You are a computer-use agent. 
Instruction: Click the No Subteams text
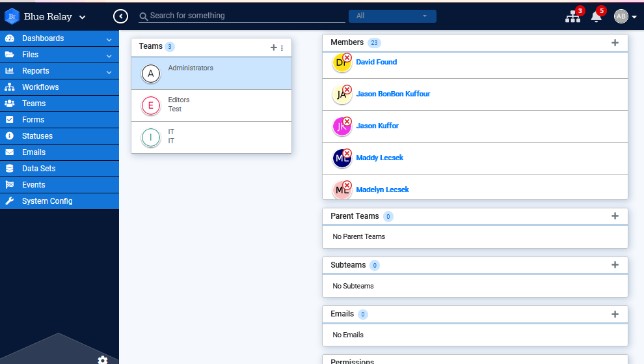[x=353, y=286]
